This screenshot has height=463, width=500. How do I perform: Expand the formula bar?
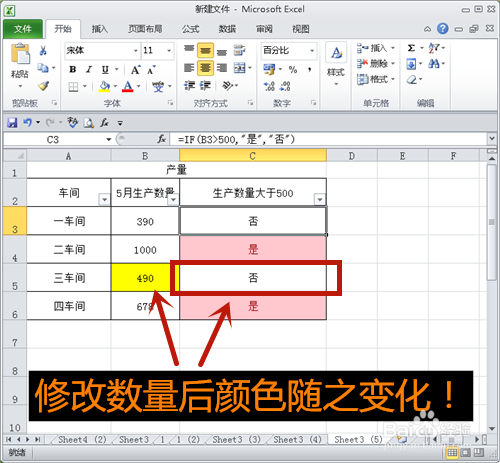(x=492, y=138)
